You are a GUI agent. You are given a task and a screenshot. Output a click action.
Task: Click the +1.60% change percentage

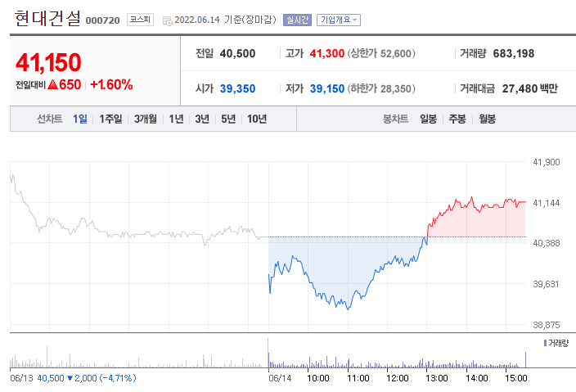111,85
